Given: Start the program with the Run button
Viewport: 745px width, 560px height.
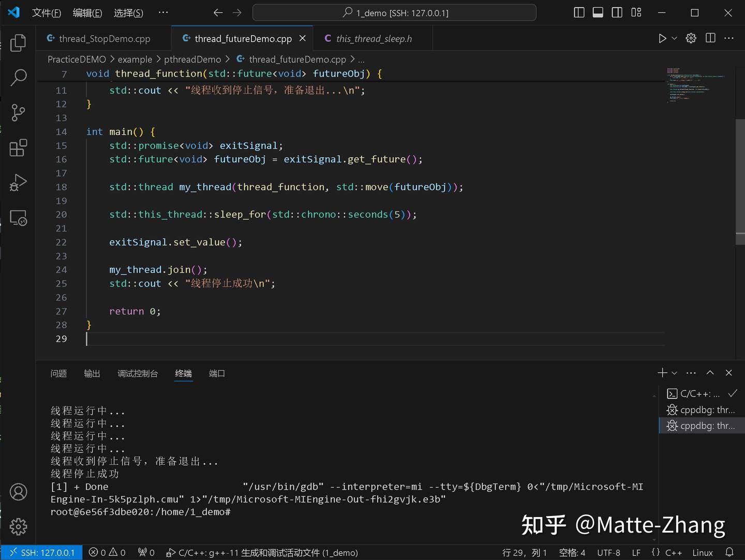Looking at the screenshot, I should click(662, 38).
